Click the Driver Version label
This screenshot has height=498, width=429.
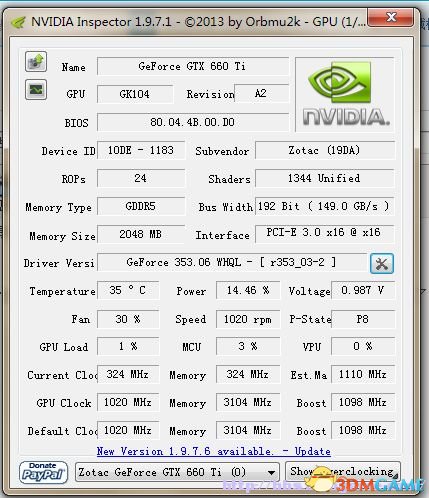pos(59,263)
